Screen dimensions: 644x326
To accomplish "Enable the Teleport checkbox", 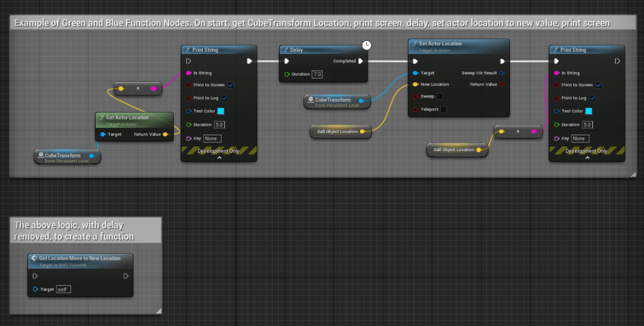I will [444, 110].
